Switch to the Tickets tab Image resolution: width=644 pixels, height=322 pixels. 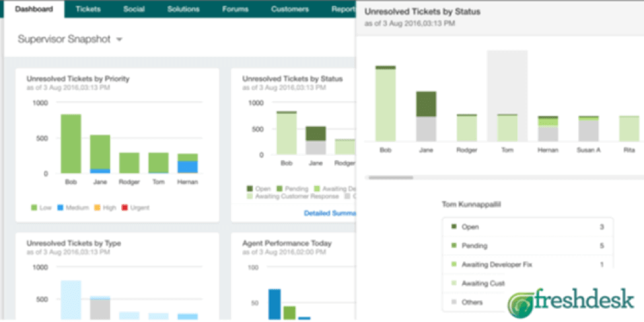point(89,9)
